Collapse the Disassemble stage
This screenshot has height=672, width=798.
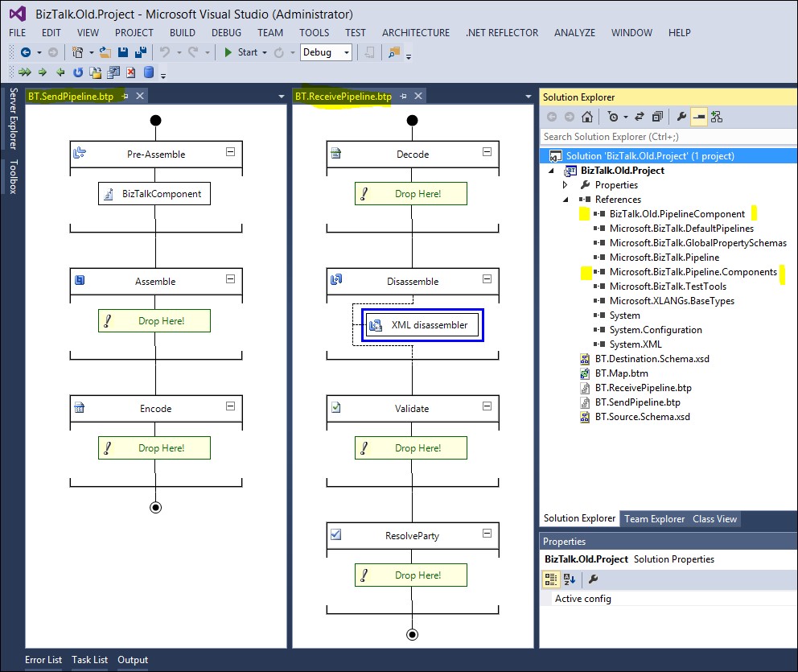(x=487, y=279)
